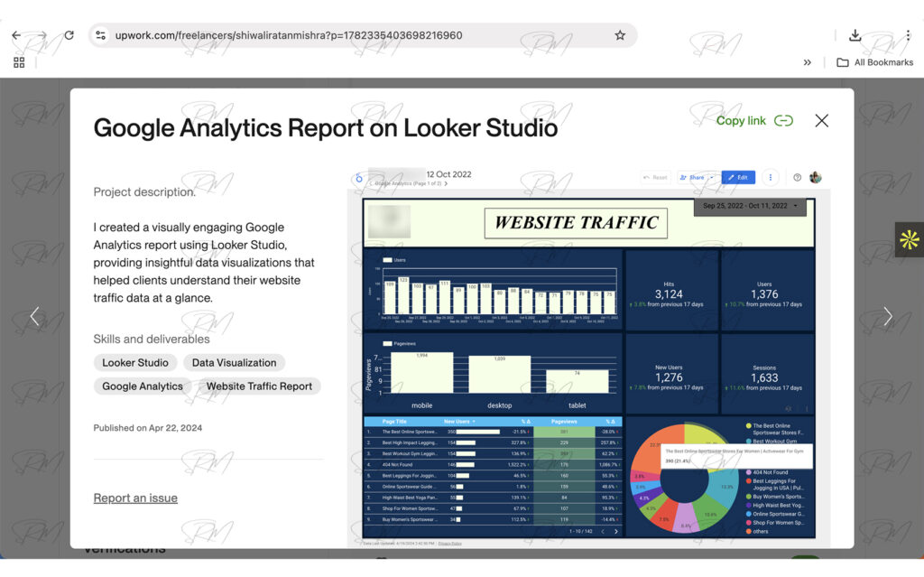924x577 pixels.
Task: Click the Hits 3,124 scorecard
Action: 671,290
